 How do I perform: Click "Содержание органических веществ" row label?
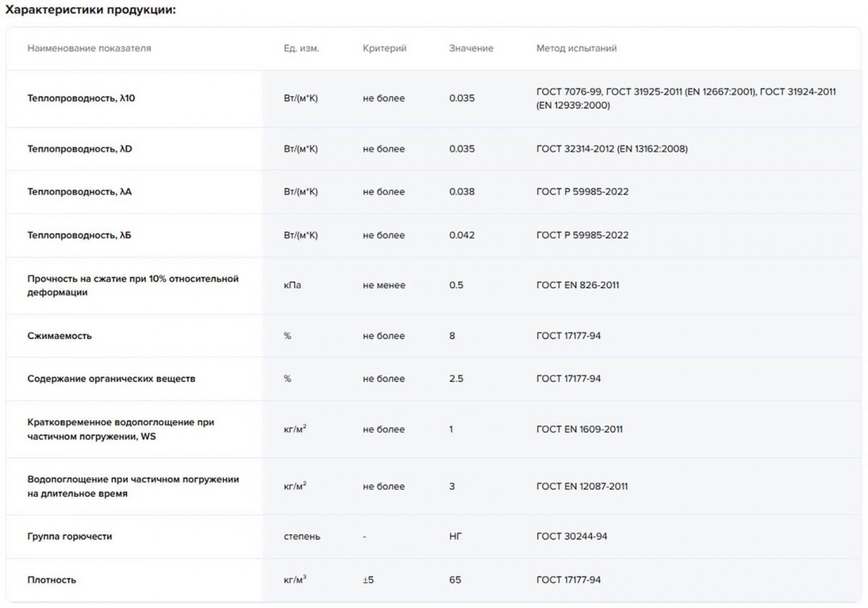click(111, 379)
